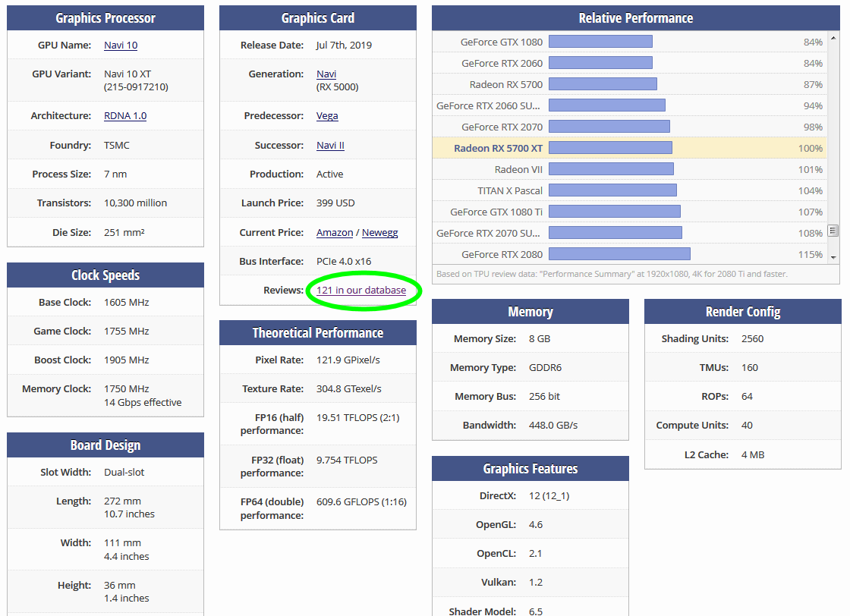The width and height of the screenshot is (850, 616).
Task: Open the '121 in our database' reviews link
Action: coord(361,290)
